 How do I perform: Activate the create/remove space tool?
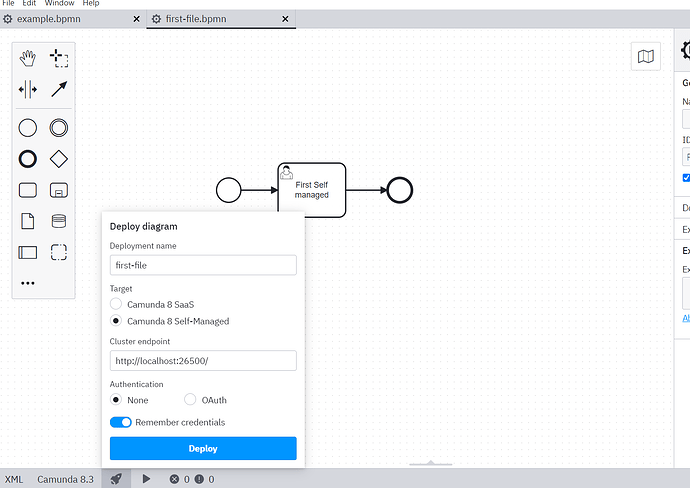pos(28,89)
